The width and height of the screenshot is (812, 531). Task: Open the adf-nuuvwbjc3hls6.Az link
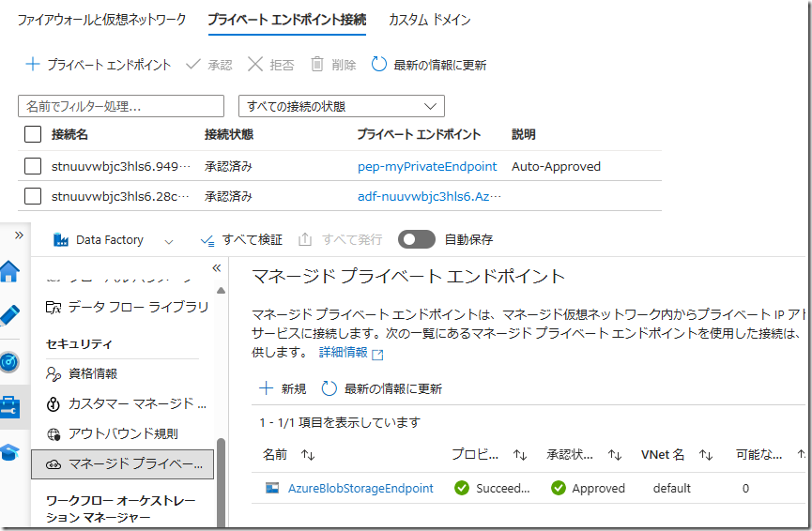coord(429,196)
